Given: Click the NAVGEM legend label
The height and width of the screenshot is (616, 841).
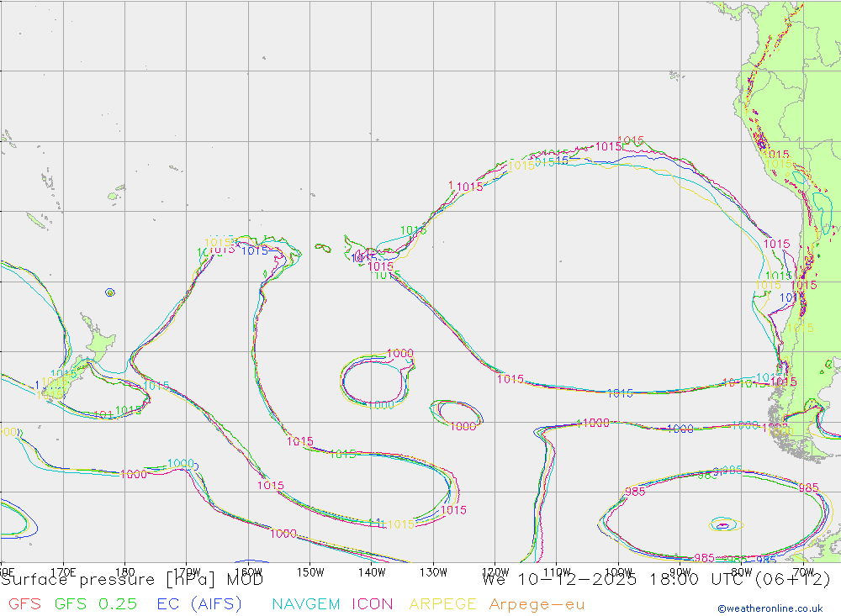Looking at the screenshot, I should tap(306, 604).
